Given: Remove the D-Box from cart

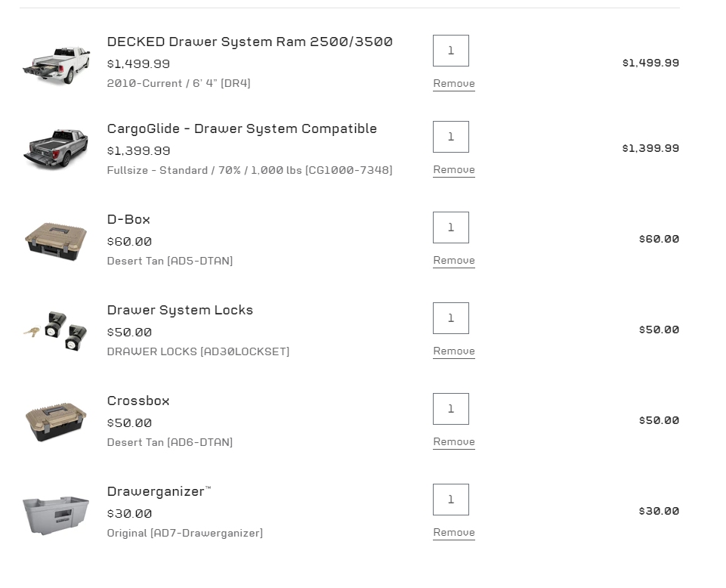Looking at the screenshot, I should tap(453, 261).
